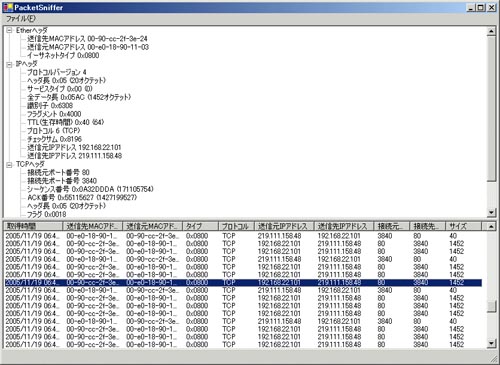This screenshot has width=500, height=365.
Task: Click the PacketSniffer title bar app icon
Action: click(7, 7)
